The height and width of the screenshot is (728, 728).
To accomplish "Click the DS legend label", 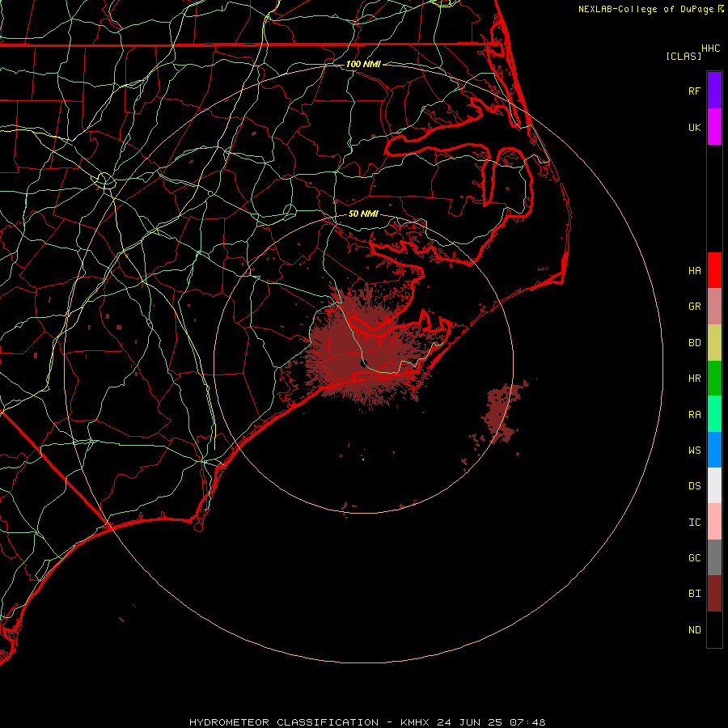I will coord(694,486).
